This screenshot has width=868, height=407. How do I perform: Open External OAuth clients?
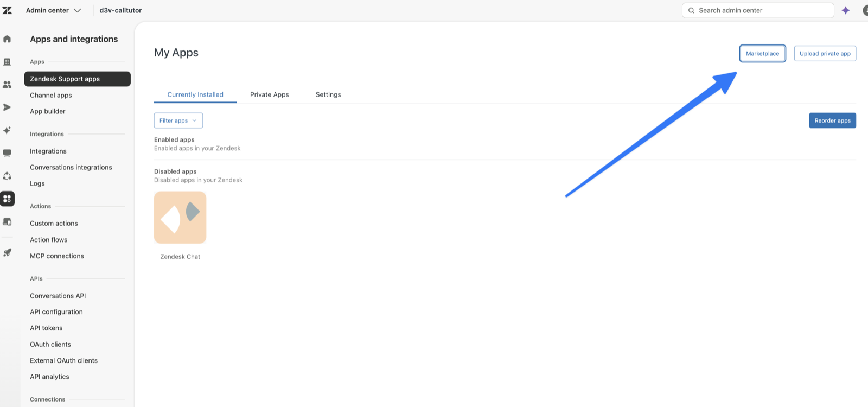pyautogui.click(x=64, y=360)
